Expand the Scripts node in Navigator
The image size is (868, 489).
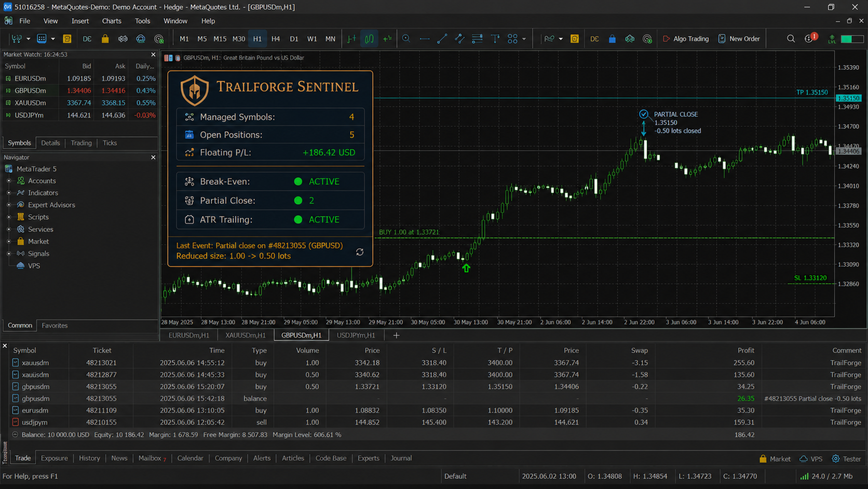click(x=9, y=217)
